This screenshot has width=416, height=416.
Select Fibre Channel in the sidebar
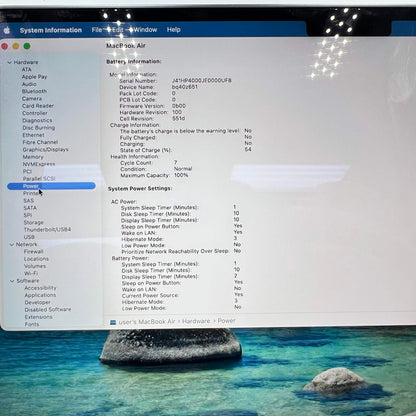pyautogui.click(x=40, y=142)
